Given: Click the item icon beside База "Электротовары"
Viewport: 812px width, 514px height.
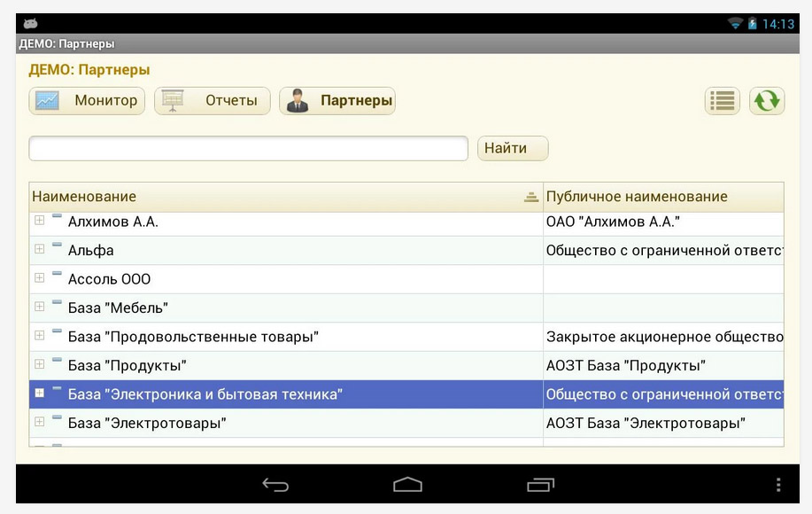Looking at the screenshot, I should 57,417.
